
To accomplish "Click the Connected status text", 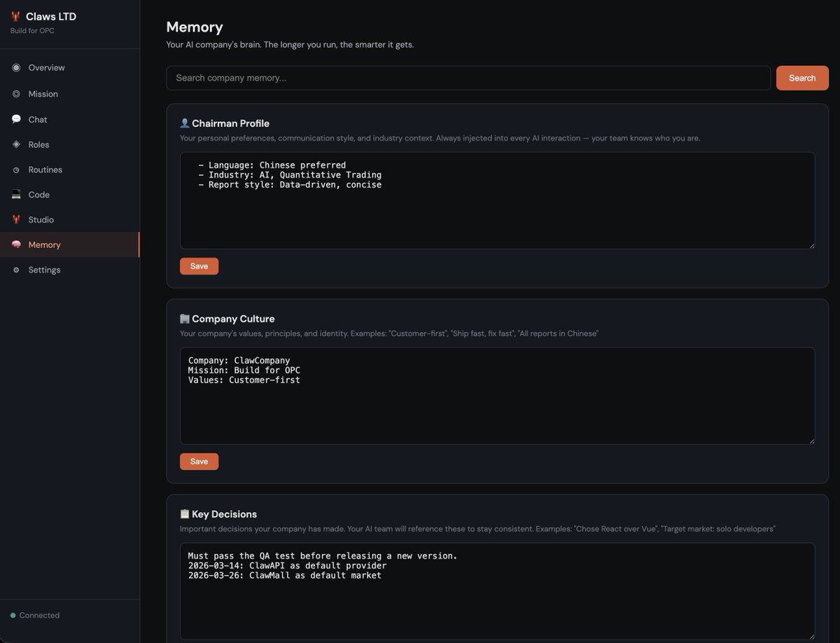I will coord(39,616).
